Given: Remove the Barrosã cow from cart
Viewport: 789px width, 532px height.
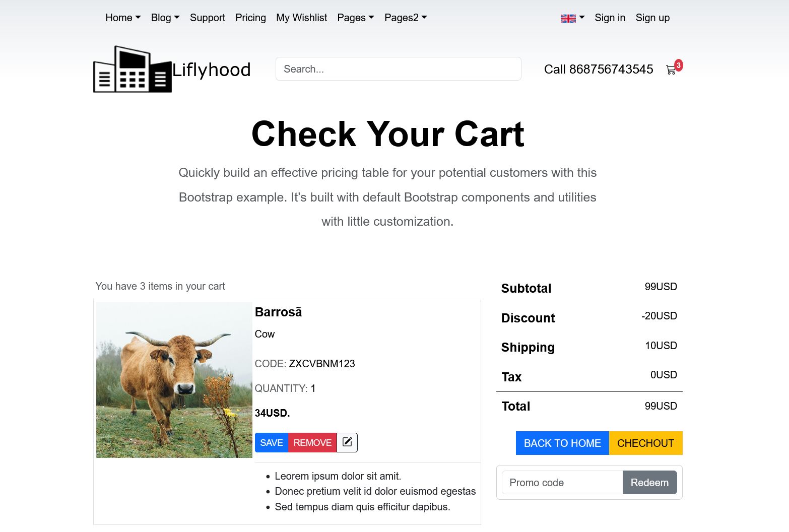Looking at the screenshot, I should pos(312,442).
